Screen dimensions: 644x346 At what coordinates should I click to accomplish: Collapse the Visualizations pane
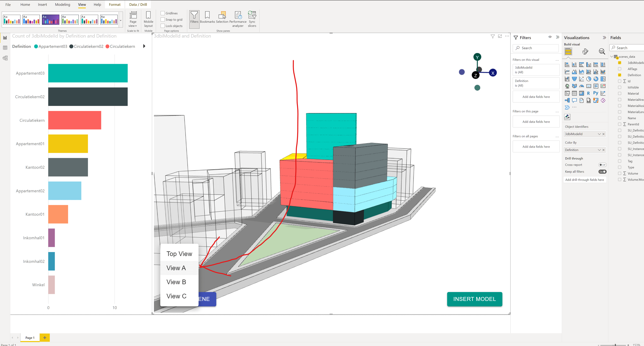pyautogui.click(x=604, y=38)
